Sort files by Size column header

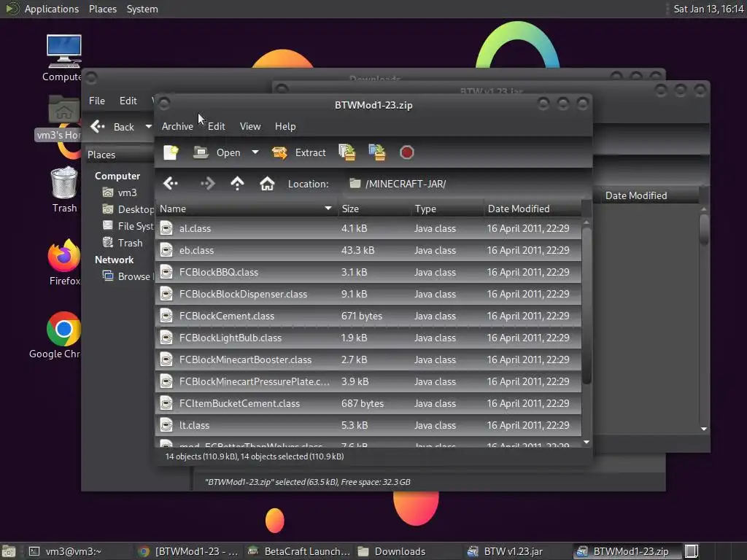[x=374, y=209]
